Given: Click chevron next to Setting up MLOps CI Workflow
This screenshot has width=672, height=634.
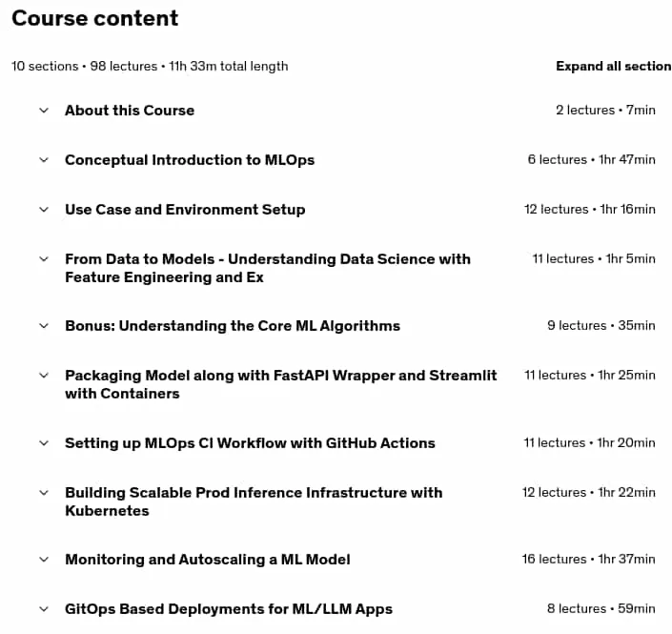Looking at the screenshot, I should 44,443.
